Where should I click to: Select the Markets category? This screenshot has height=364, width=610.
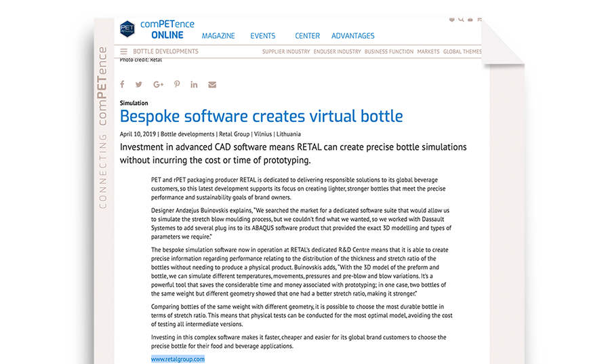click(428, 52)
